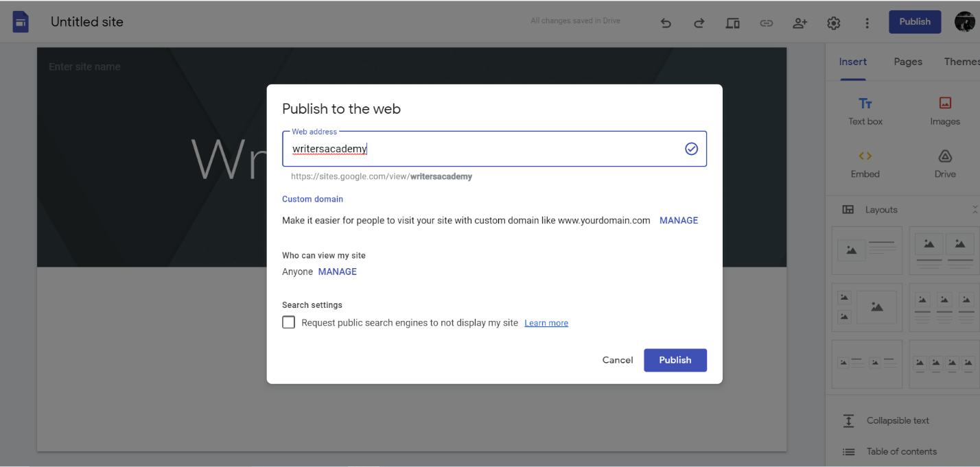
Task: Add Table of contents element
Action: [902, 451]
